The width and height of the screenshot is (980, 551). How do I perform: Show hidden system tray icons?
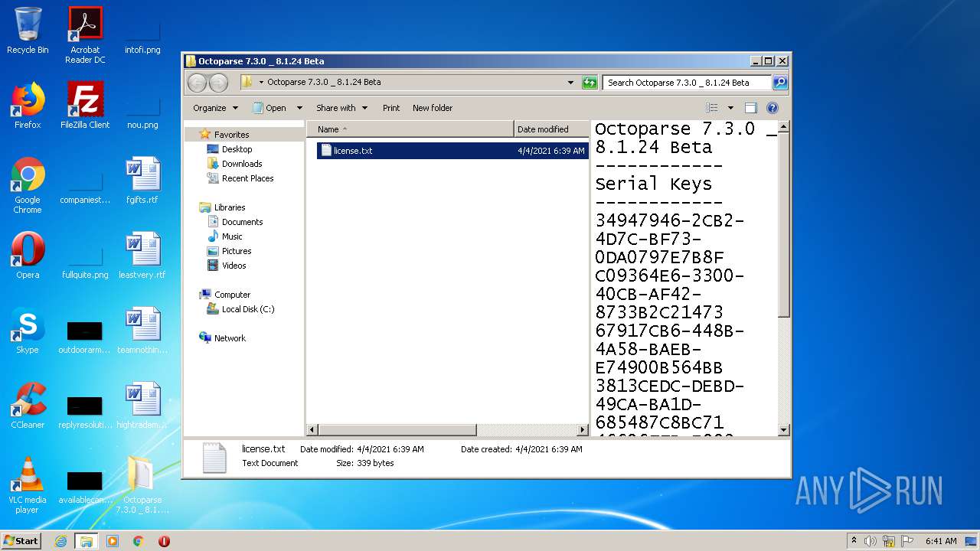854,541
